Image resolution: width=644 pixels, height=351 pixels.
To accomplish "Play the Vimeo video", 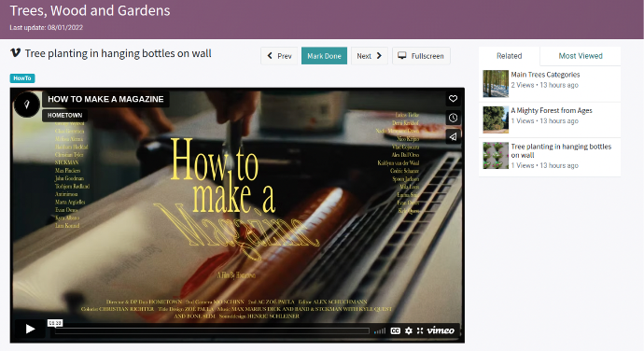I will 30,329.
